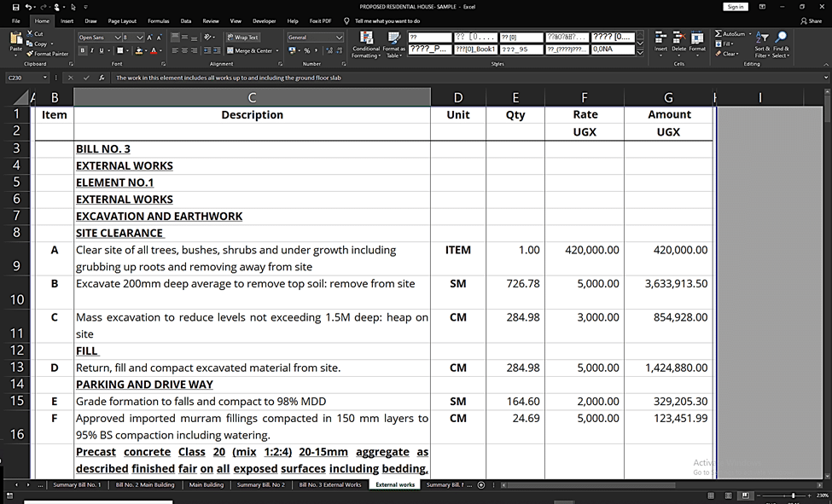This screenshot has width=832, height=504.
Task: Open the Name Box dropdown arrow
Action: 44,78
